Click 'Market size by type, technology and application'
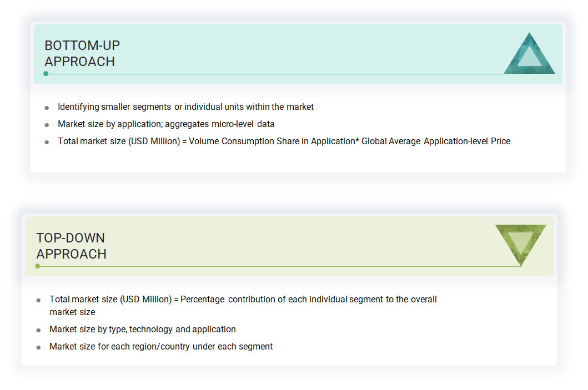Screen dimensions: 588x390 pos(142,329)
